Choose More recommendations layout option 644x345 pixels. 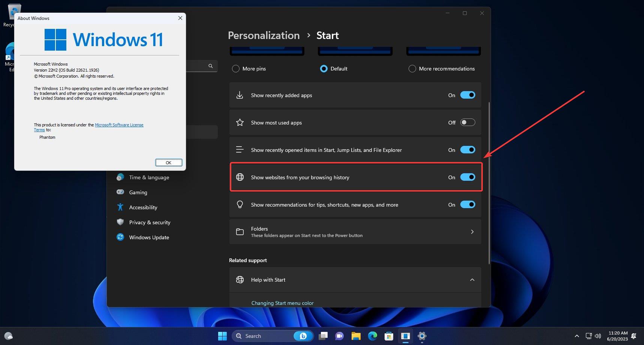point(412,69)
